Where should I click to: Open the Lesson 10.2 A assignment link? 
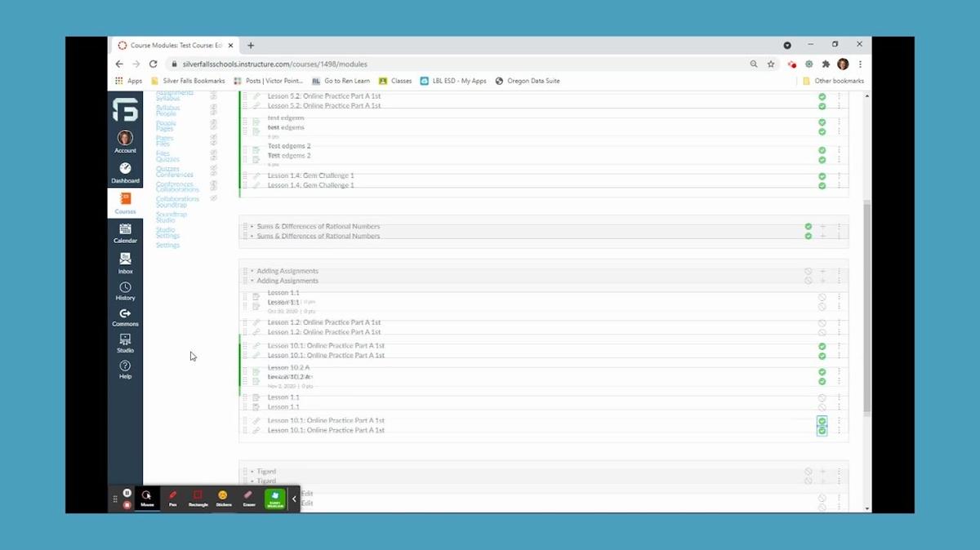[x=288, y=368]
